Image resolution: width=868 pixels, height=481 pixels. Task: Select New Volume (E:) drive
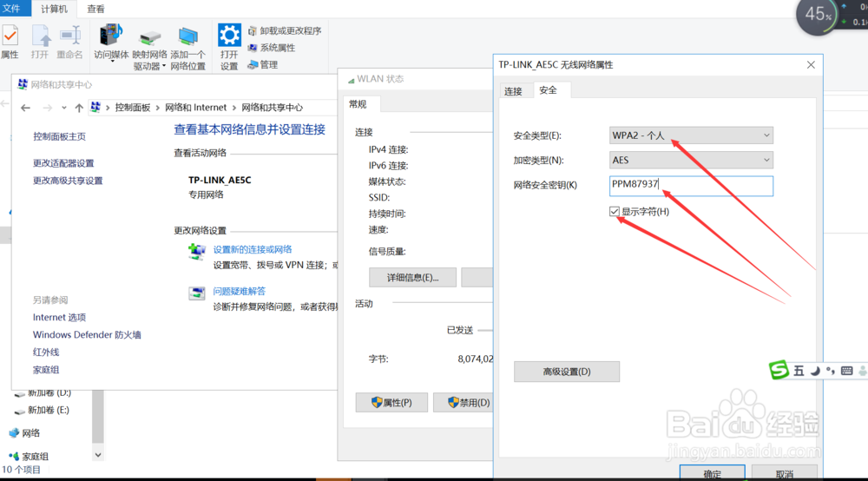coord(42,410)
